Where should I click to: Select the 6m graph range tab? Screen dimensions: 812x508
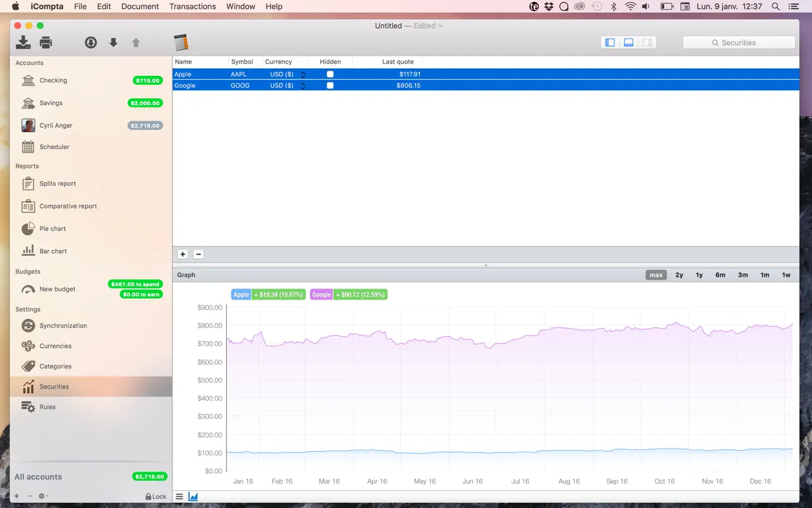click(x=720, y=275)
